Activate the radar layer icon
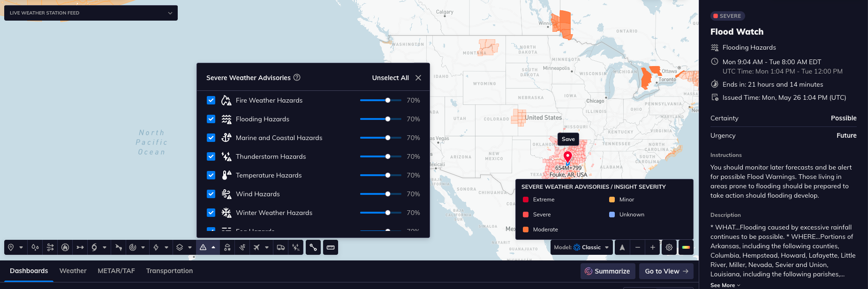868x289 pixels. 133,247
